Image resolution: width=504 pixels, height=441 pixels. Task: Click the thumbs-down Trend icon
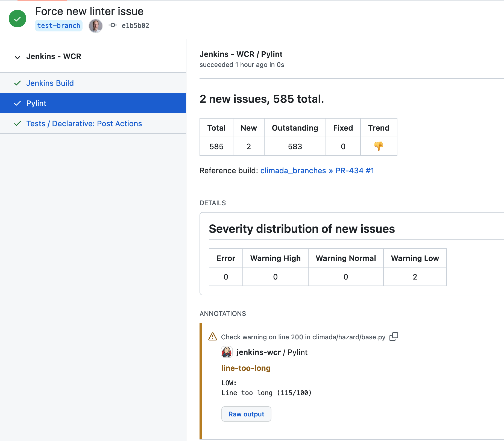pyautogui.click(x=379, y=146)
